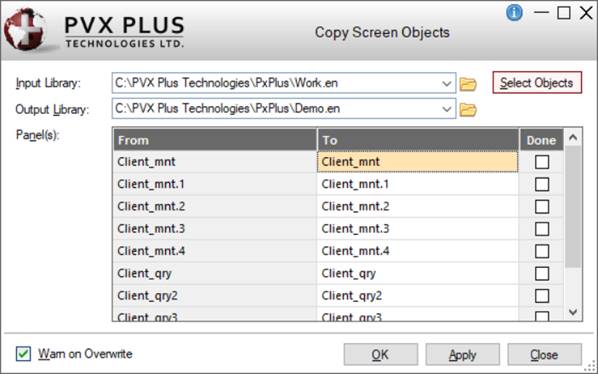598x374 pixels.
Task: Toggle Warn on Overwrite checkbox
Action: [x=23, y=353]
